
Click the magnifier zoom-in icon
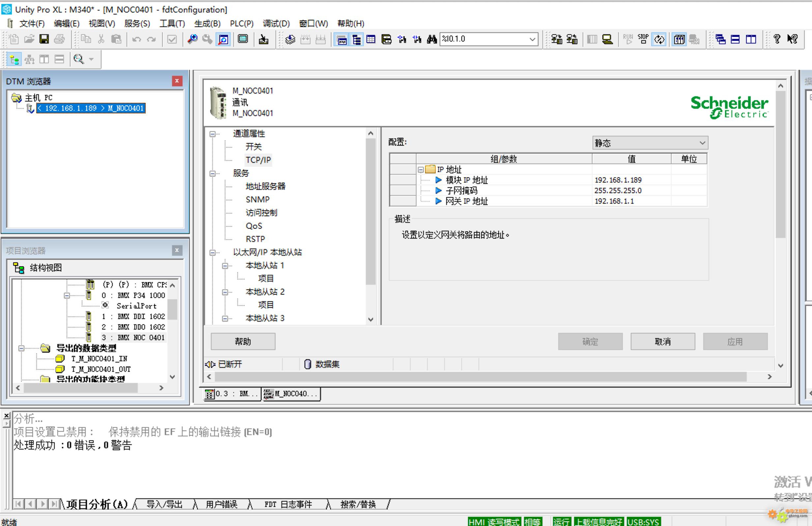point(192,39)
